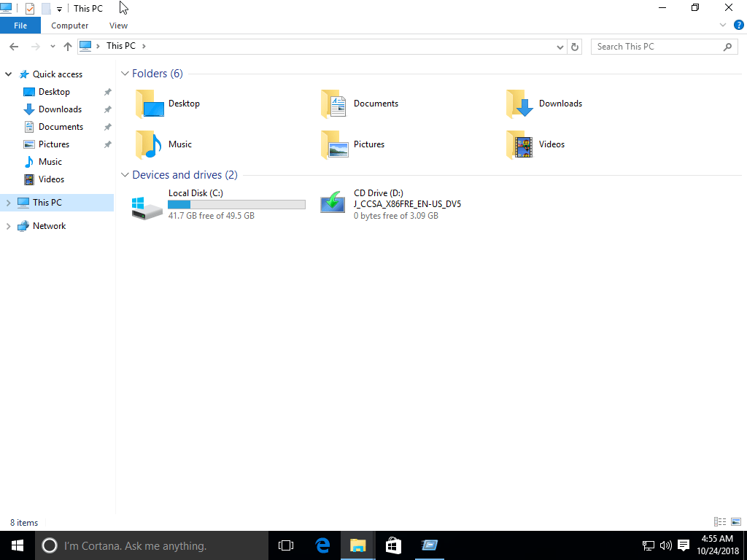Viewport: 747px width, 560px height.
Task: Open the Store from taskbar
Action: pos(393,545)
